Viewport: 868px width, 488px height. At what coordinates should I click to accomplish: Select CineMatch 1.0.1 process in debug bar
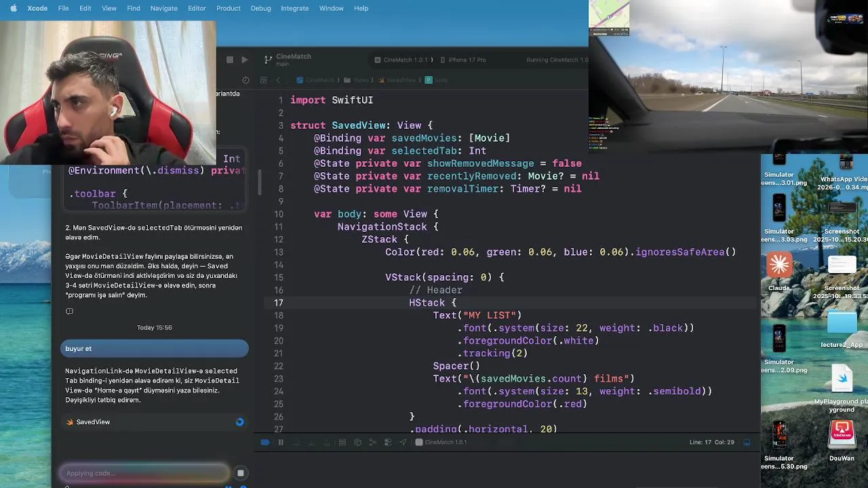[441, 442]
